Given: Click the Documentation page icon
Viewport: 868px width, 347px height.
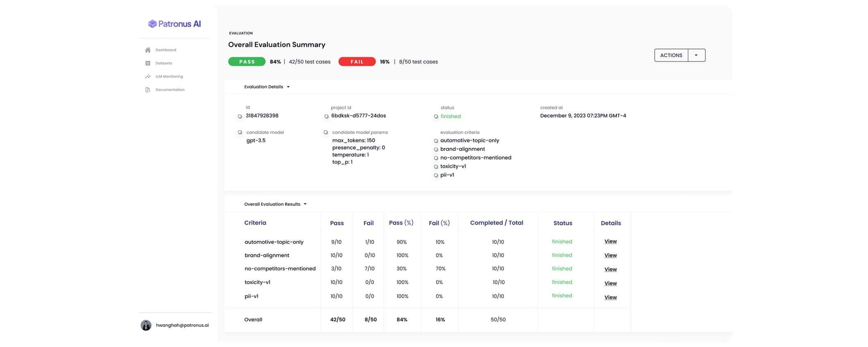Looking at the screenshot, I should click(x=148, y=90).
